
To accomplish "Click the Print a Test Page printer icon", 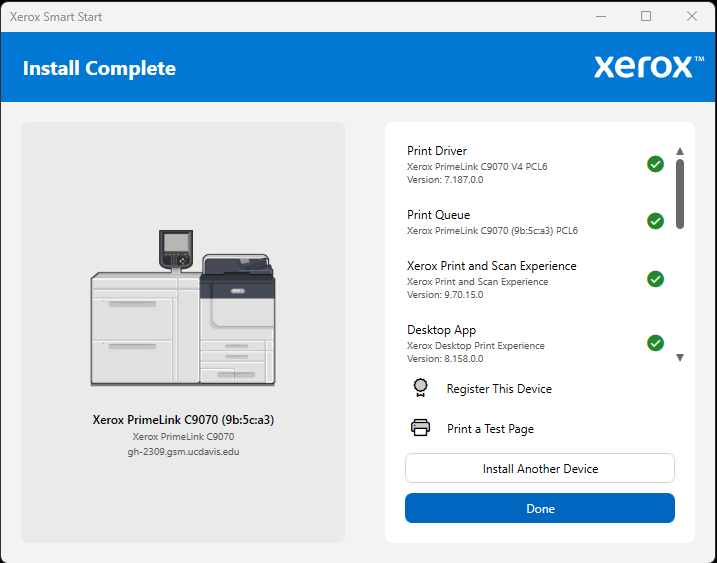I will click(421, 428).
